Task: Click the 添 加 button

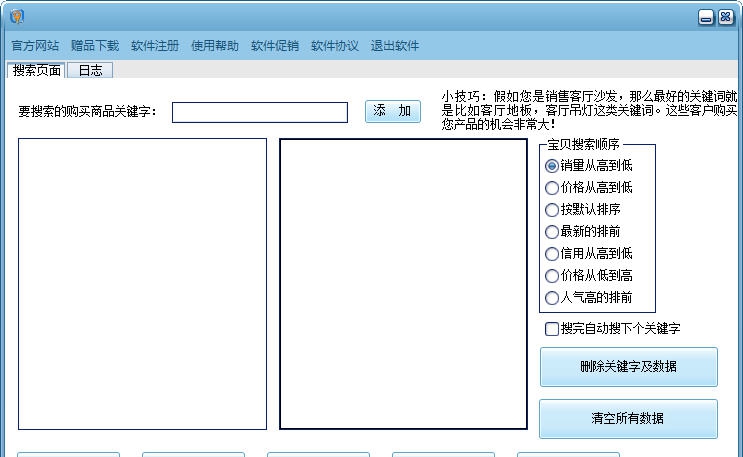Action: point(392,111)
